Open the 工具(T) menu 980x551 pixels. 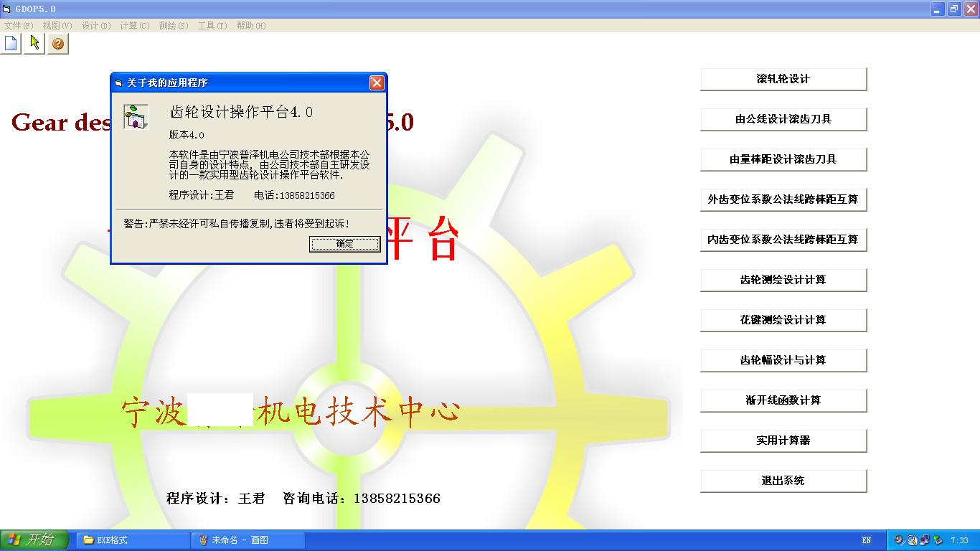[212, 26]
